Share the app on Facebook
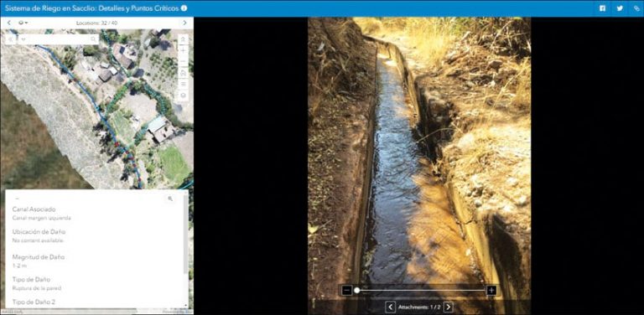 point(602,8)
